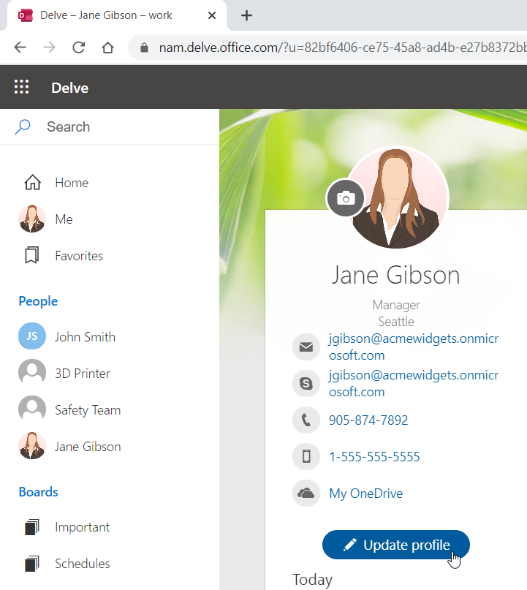Click the browser back arrow
The image size is (527, 590).
tap(20, 47)
